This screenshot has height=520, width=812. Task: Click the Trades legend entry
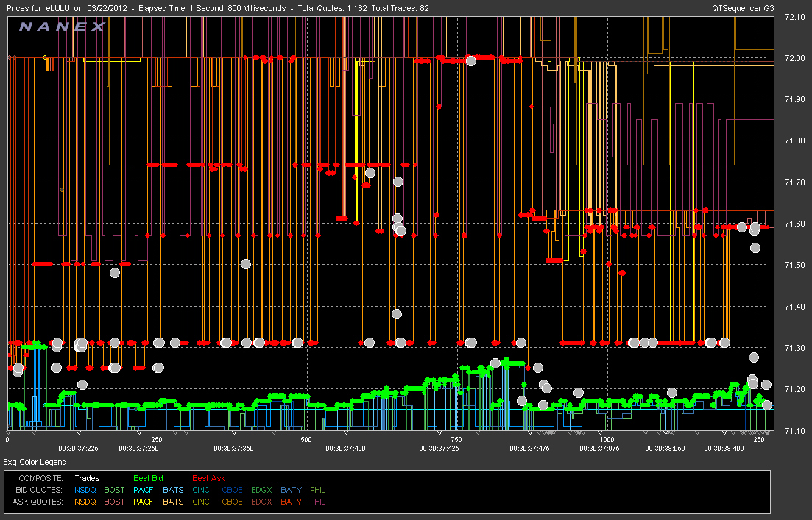click(x=87, y=478)
